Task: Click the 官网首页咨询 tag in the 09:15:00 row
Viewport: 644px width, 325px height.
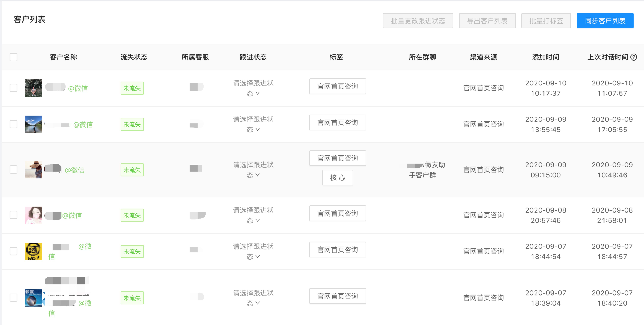Action: tap(337, 158)
